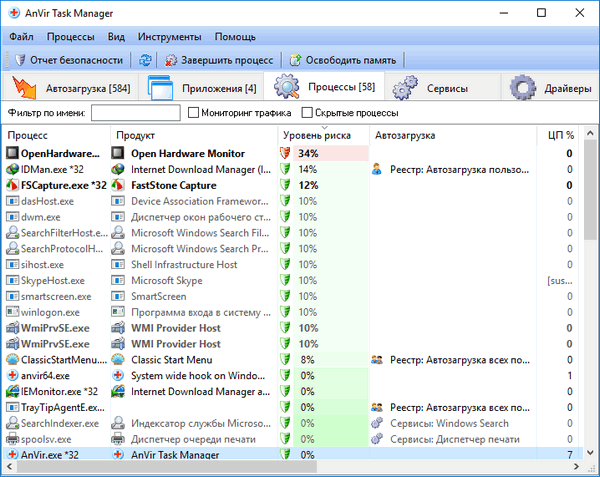Screen dimensions: 600x477
Task: Click the Open Hardware Monitor process icon
Action: click(x=12, y=154)
